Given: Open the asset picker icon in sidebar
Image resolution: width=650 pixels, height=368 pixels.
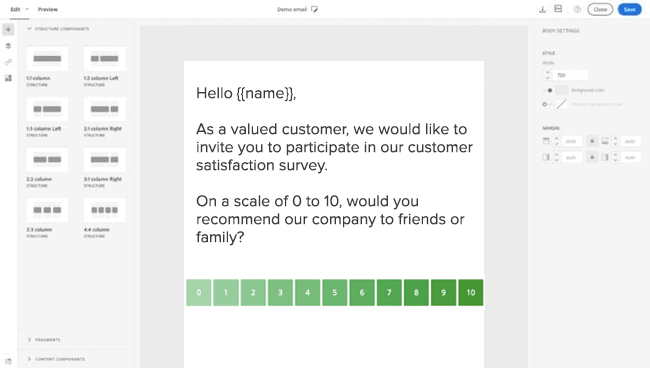Looking at the screenshot, I should coord(8,78).
